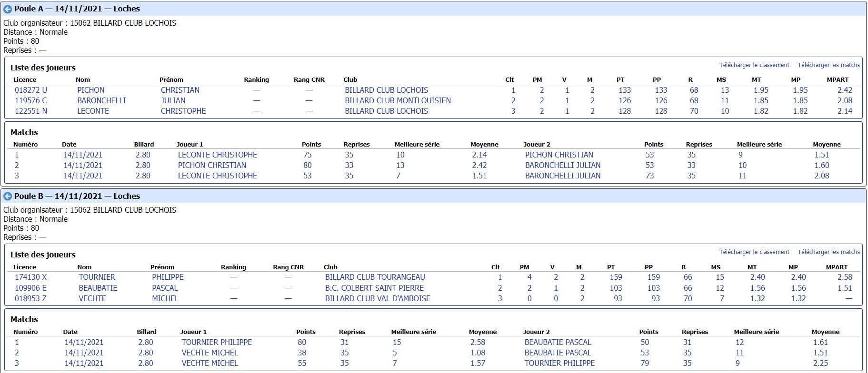Open licence 122551 N

(31, 111)
